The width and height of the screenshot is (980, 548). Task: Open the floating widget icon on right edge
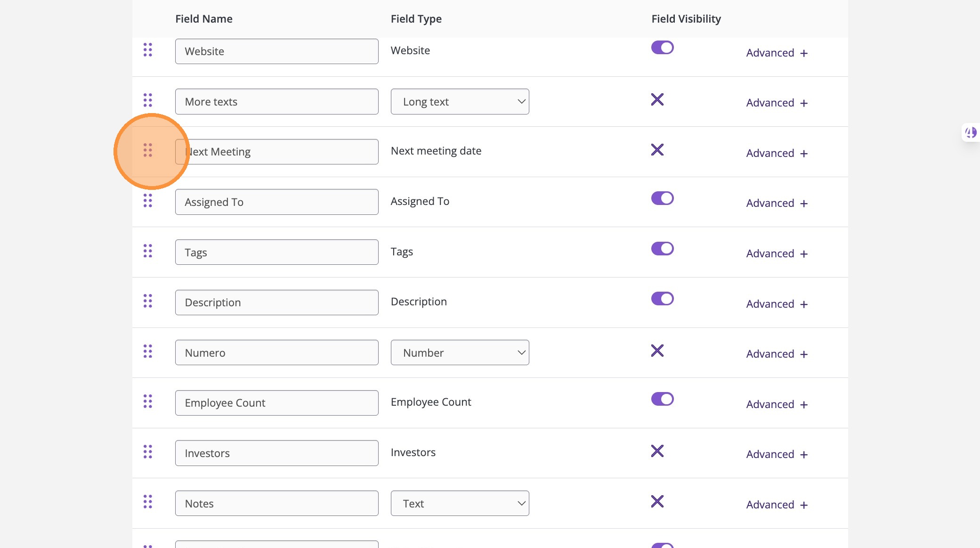coord(971,132)
